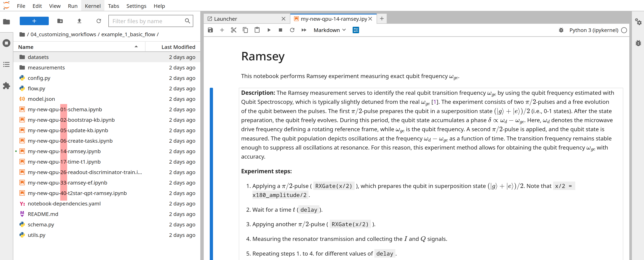The image size is (644, 260).
Task: Open the Run menu
Action: pyautogui.click(x=73, y=6)
